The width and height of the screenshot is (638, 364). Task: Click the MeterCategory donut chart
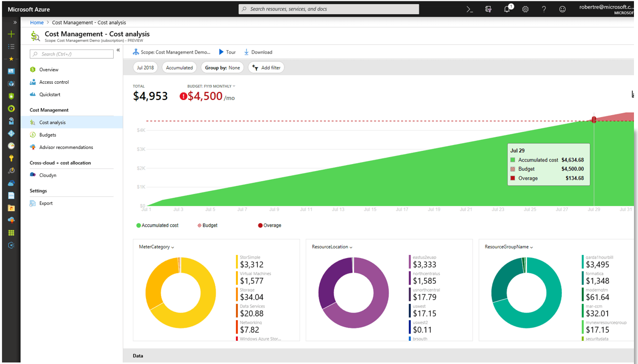tap(180, 293)
